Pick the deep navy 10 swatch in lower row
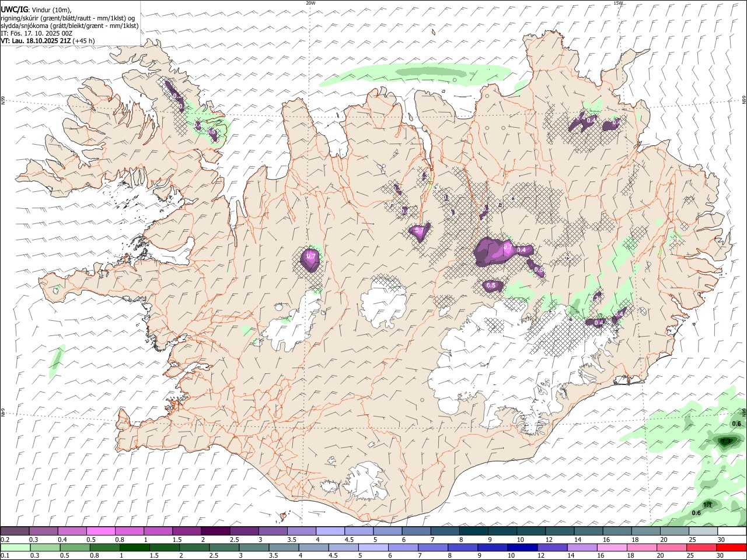This screenshot has height=560, width=747. (x=522, y=547)
